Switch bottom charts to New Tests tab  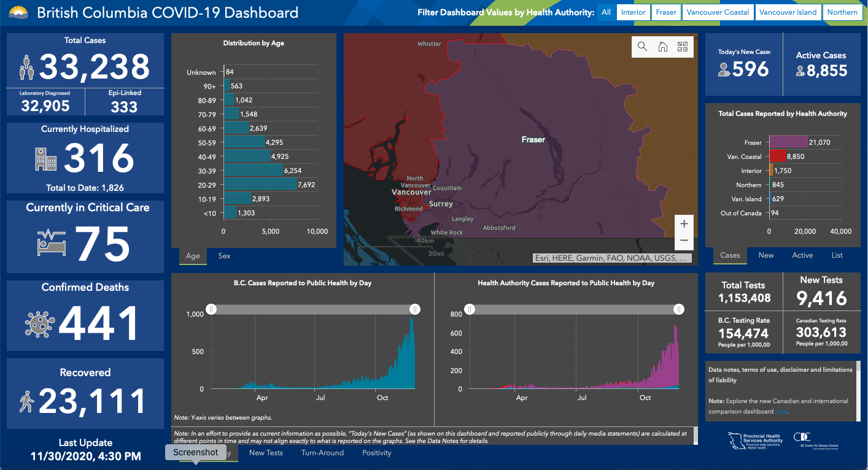266,453
